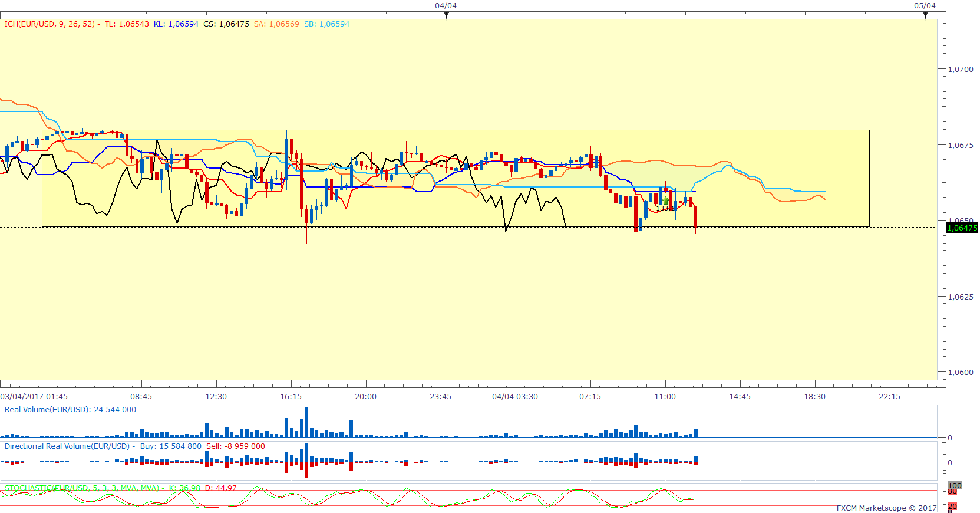Select the 04/04 day separator triangle marker
980x513 pixels.
tap(446, 15)
